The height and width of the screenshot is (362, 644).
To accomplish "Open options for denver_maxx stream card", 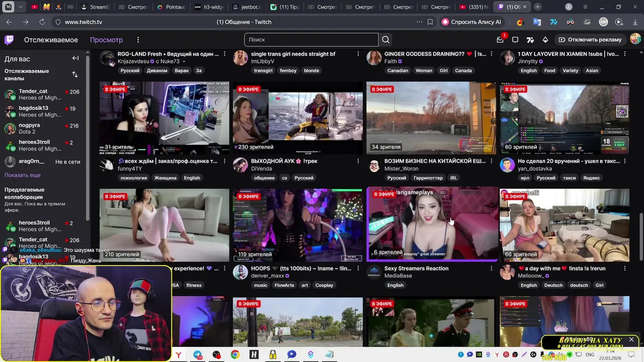I will pyautogui.click(x=358, y=268).
